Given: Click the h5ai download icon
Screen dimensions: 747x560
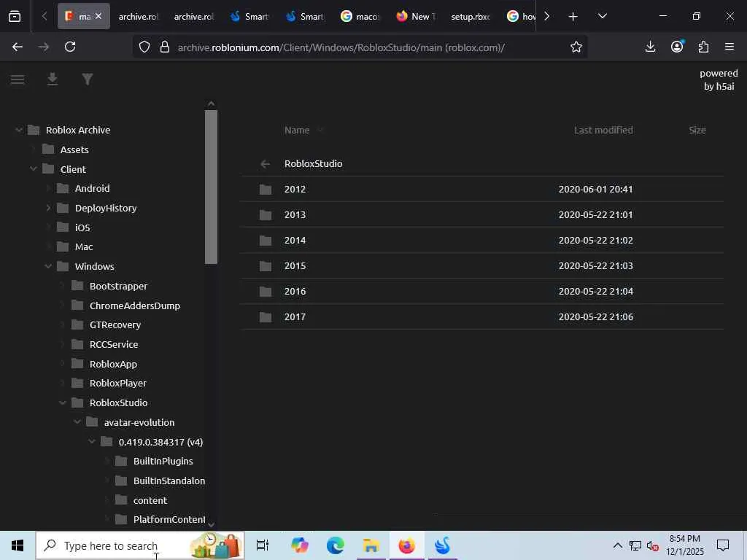Looking at the screenshot, I should pos(53,79).
